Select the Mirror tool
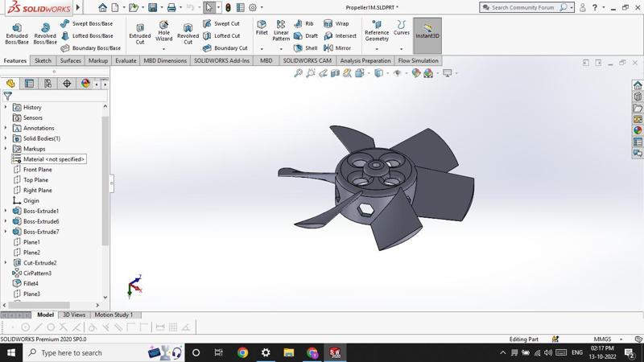 click(337, 48)
